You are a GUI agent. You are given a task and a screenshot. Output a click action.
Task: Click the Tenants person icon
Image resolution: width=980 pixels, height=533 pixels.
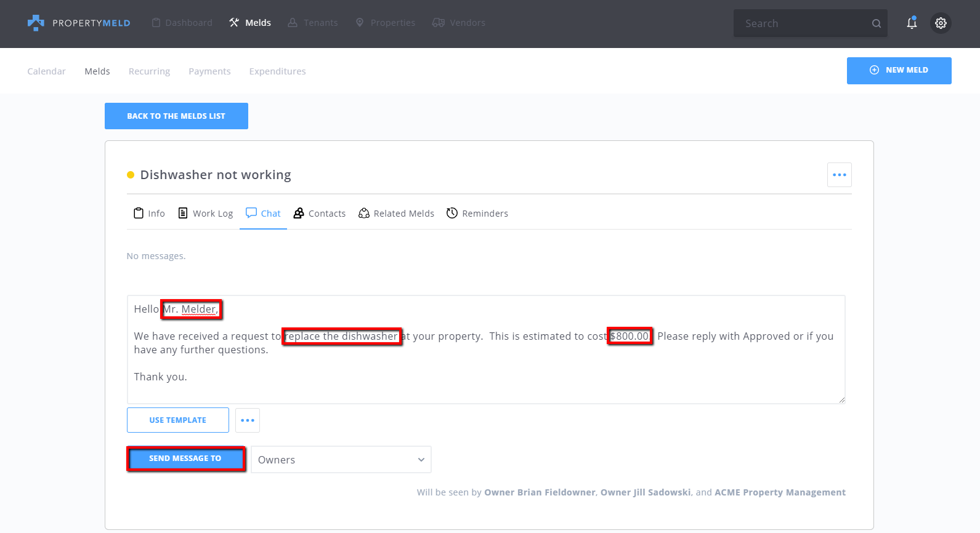point(293,23)
